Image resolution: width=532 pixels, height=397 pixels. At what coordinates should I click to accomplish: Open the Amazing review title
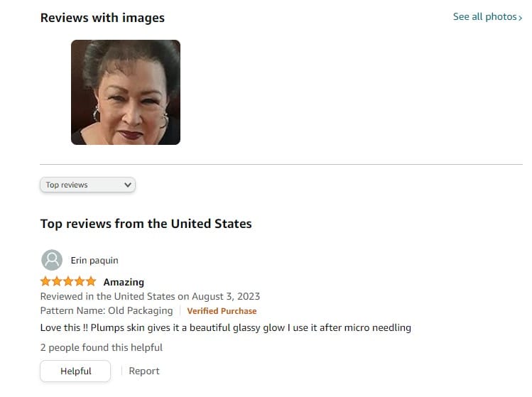tap(124, 282)
